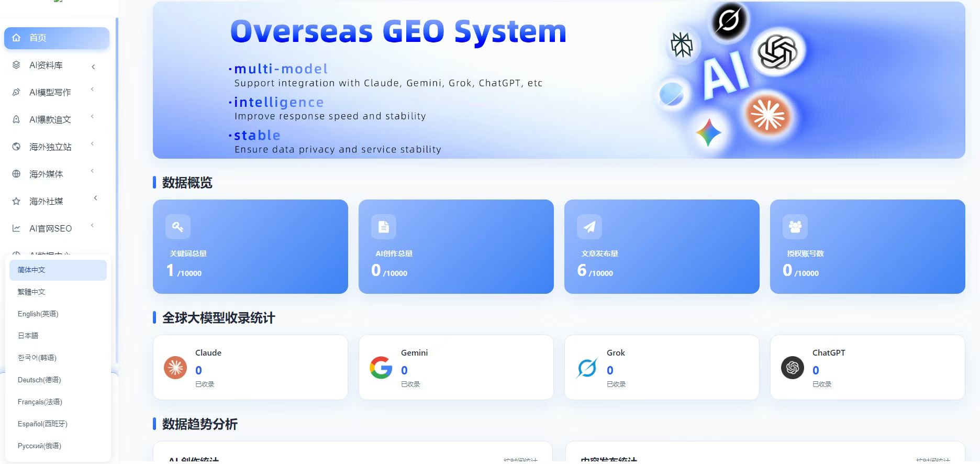This screenshot has height=464, width=980.
Task: Click the layers icon beside AI资料库
Action: 16,65
